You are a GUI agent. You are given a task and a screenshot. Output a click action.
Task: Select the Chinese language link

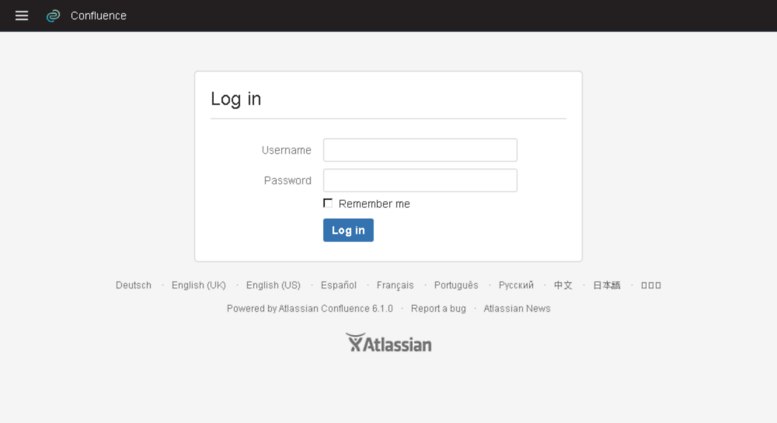563,285
